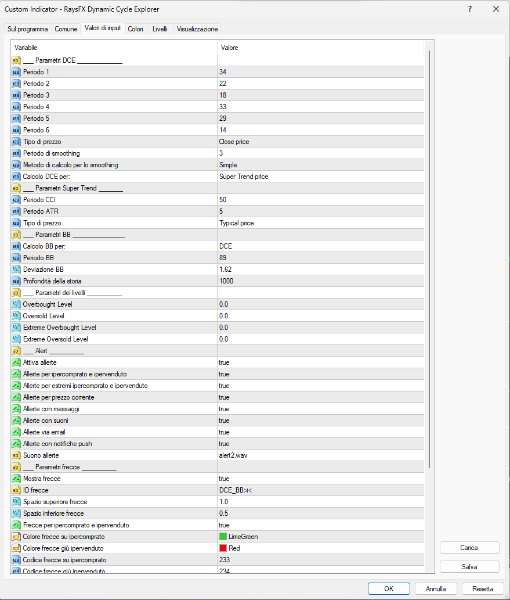Click the OK button

(389, 589)
